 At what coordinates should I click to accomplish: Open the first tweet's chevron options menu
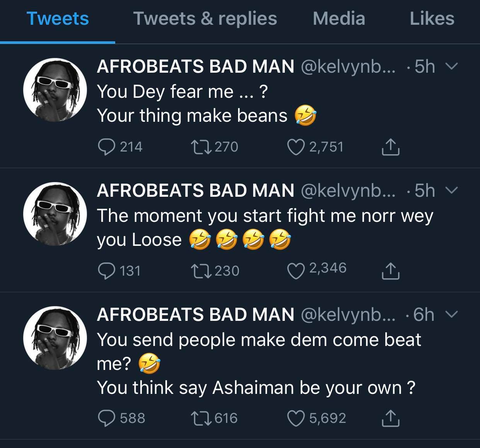click(x=451, y=66)
